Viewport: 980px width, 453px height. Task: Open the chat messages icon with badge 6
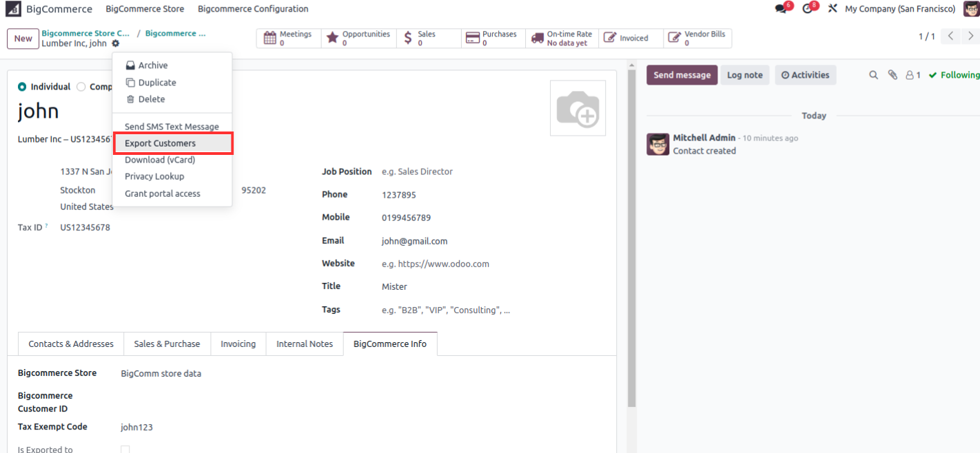tap(781, 9)
